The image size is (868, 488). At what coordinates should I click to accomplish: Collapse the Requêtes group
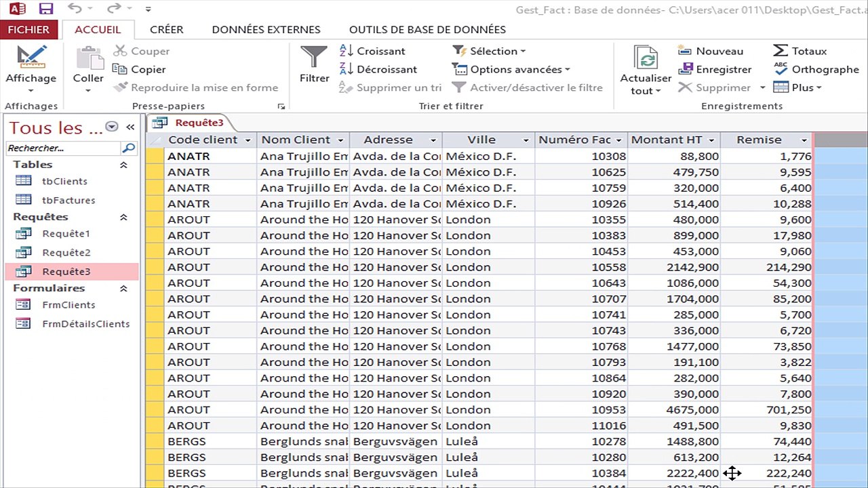[123, 218]
